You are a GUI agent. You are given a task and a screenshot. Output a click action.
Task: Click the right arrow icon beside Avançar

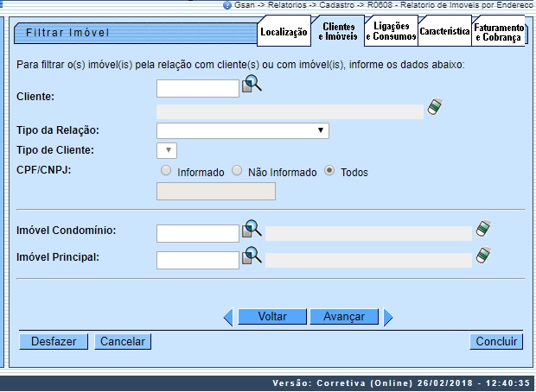[x=388, y=317]
